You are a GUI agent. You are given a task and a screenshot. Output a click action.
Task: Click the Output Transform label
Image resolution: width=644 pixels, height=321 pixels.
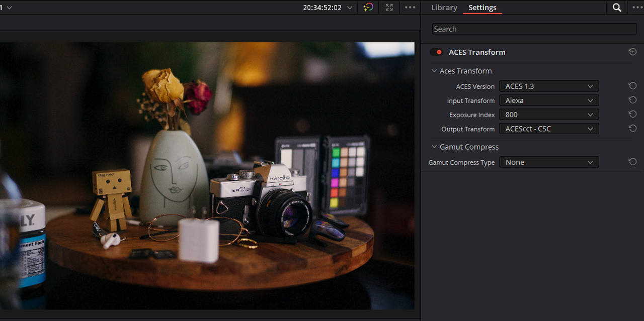[x=468, y=129]
